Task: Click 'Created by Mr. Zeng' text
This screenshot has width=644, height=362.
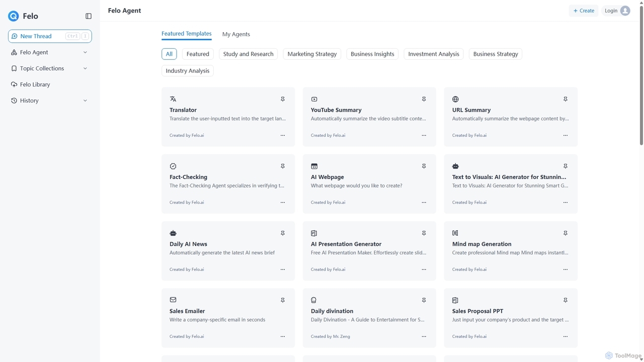Action: (331, 336)
